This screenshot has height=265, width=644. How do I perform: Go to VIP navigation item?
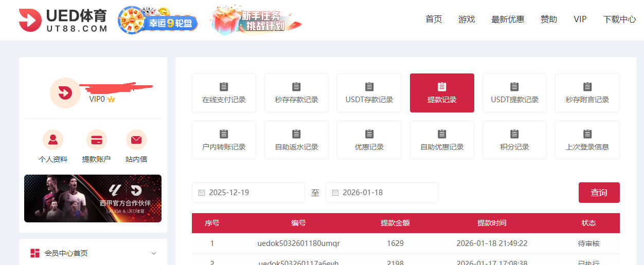(x=580, y=20)
